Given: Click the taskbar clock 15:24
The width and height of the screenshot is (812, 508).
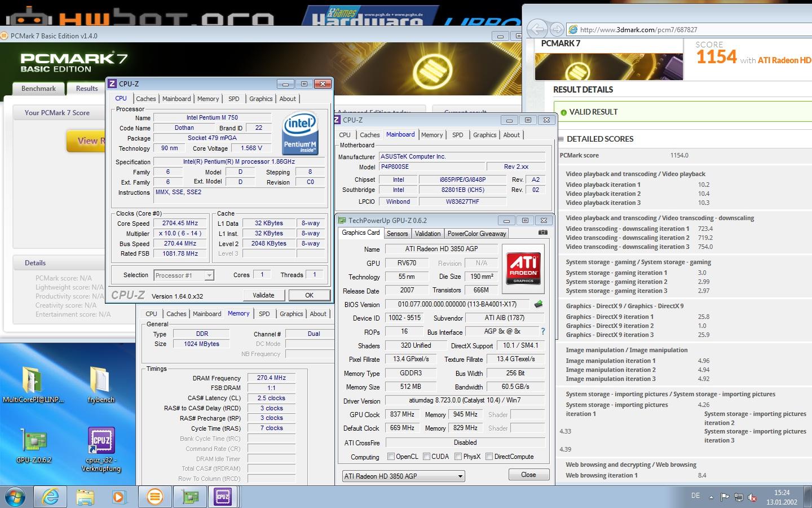Looking at the screenshot, I should [x=782, y=493].
